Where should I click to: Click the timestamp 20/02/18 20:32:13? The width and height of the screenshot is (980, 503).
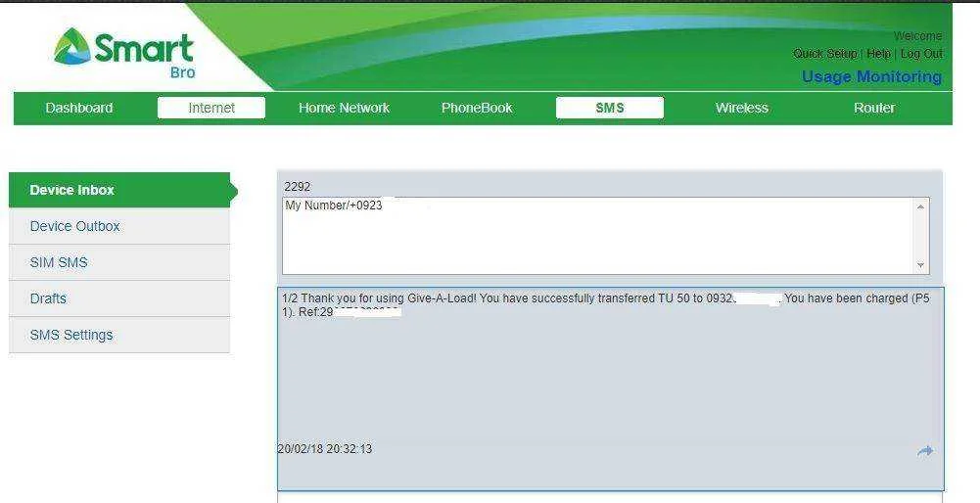(x=325, y=448)
